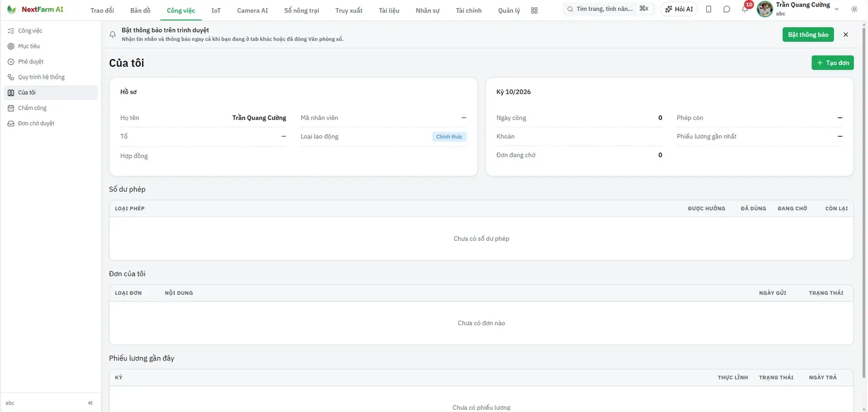Click the Hỏi AI sparkle button

679,9
